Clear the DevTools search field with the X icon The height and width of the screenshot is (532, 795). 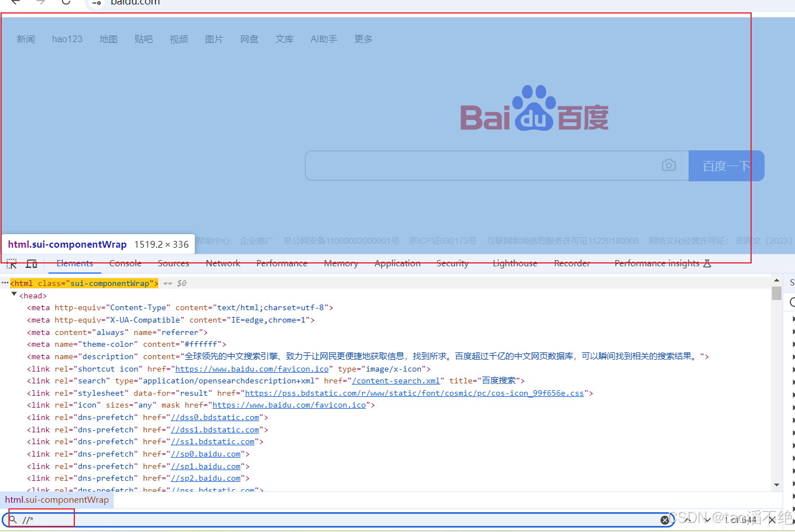(664, 520)
